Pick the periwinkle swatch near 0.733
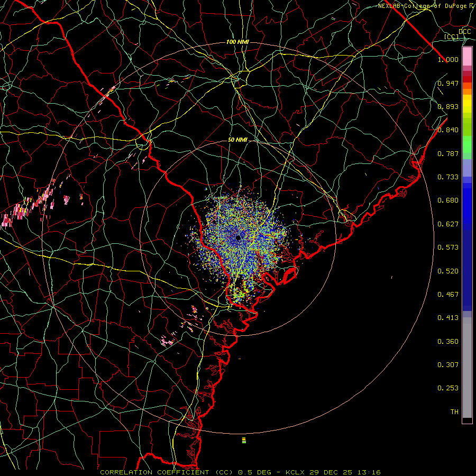 click(467, 168)
